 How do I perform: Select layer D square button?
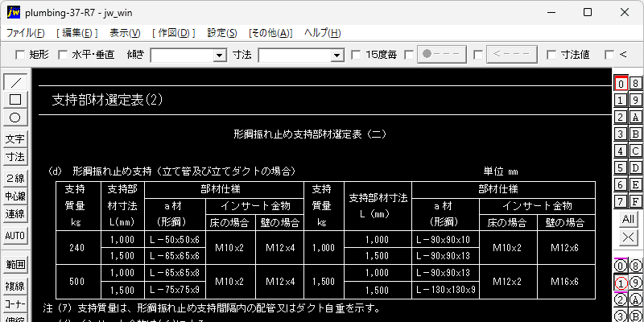tap(635, 167)
